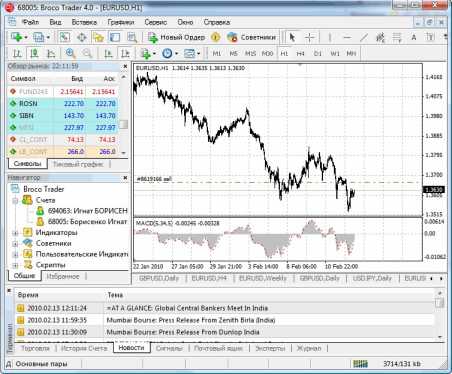Switch to the Тиковый график tab
The image size is (452, 374).
pyautogui.click(x=78, y=164)
